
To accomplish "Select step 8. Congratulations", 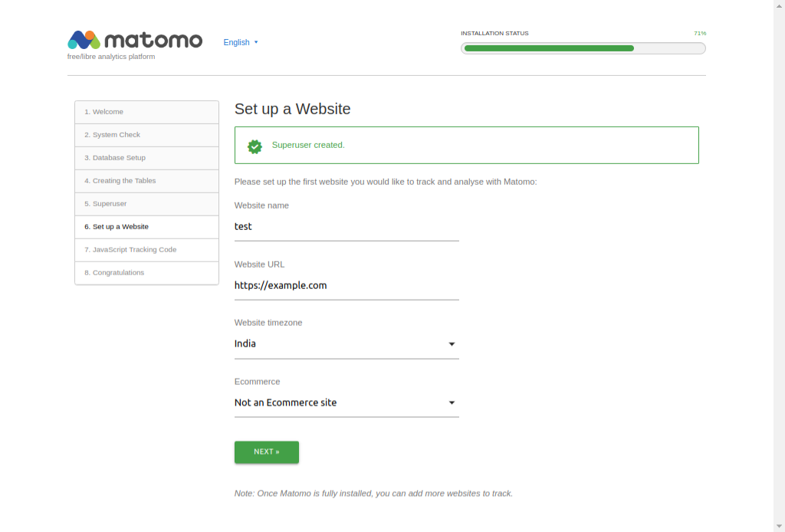I will [146, 273].
